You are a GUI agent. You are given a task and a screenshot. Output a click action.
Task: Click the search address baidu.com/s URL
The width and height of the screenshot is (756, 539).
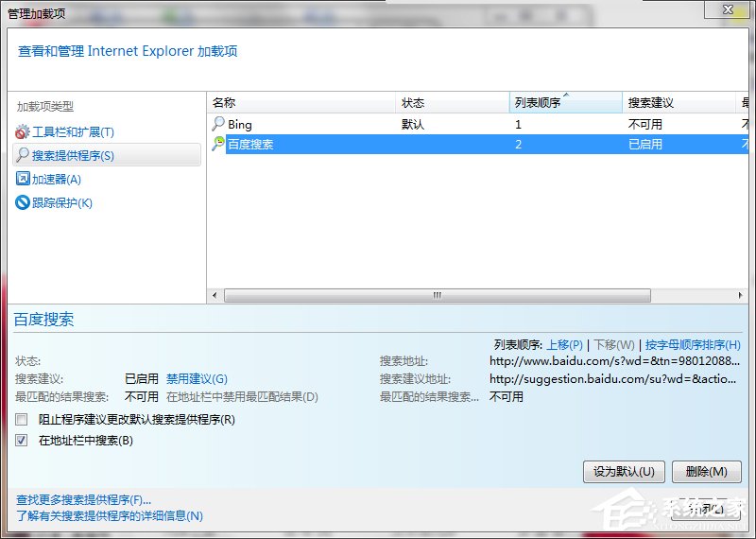coord(614,361)
